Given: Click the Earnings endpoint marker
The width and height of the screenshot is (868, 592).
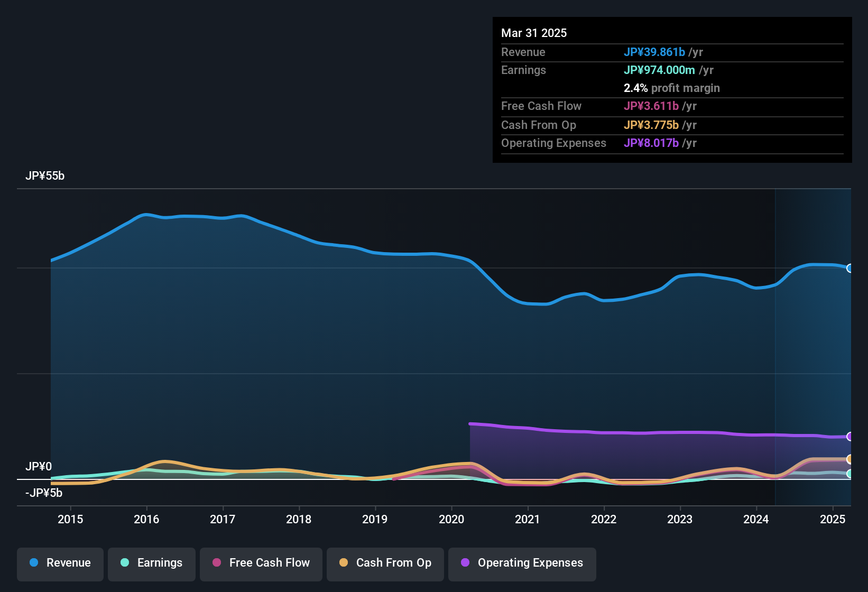Looking at the screenshot, I should point(849,474).
